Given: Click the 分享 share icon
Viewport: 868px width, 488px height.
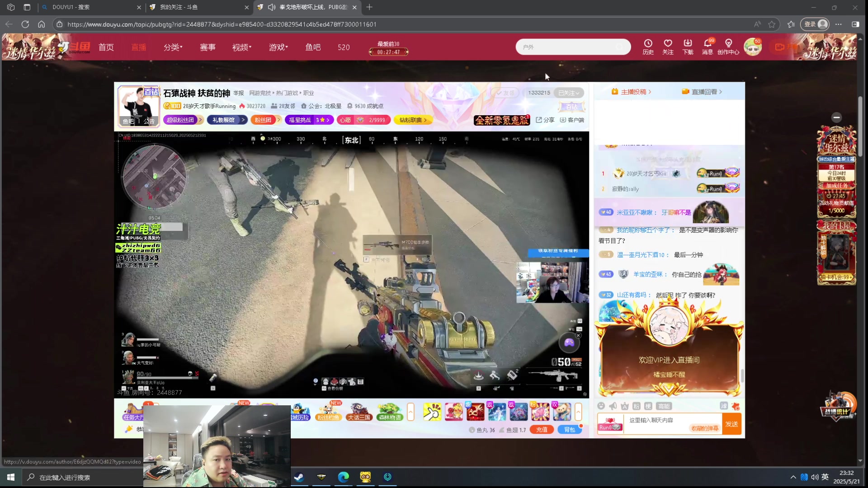Looking at the screenshot, I should point(545,120).
